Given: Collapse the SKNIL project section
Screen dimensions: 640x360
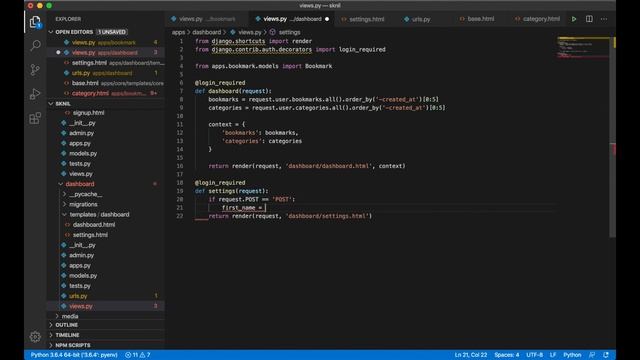Looking at the screenshot, I should pyautogui.click(x=51, y=104).
